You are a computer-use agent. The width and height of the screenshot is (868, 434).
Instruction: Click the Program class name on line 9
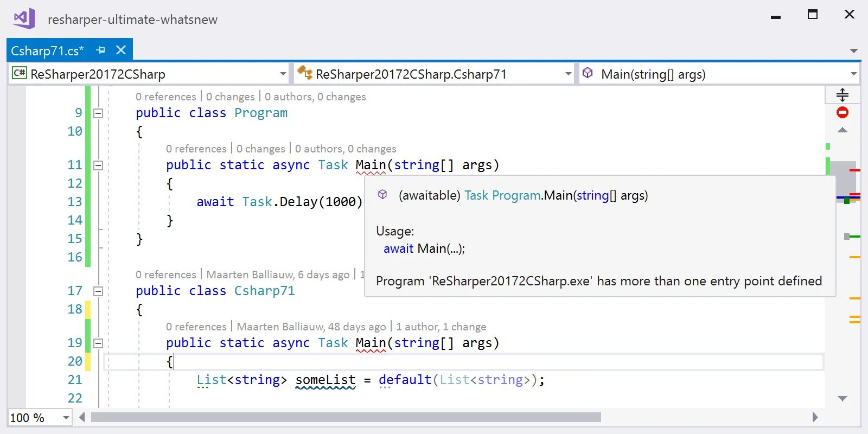click(261, 113)
